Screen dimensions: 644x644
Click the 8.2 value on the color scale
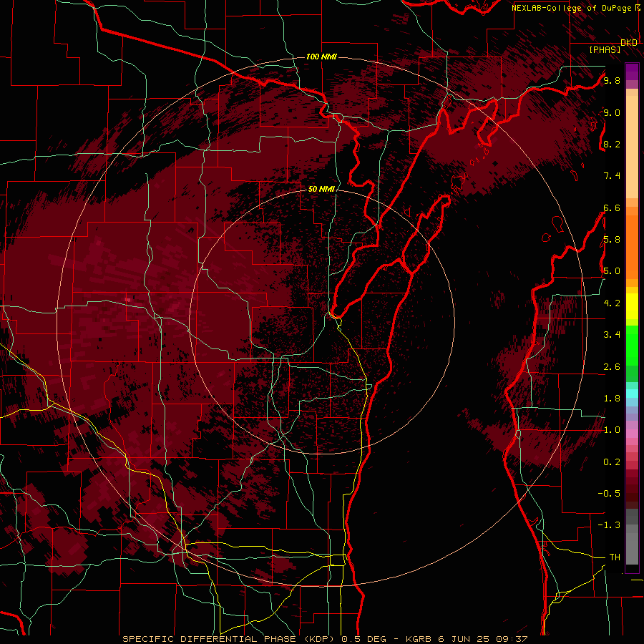pyautogui.click(x=612, y=144)
